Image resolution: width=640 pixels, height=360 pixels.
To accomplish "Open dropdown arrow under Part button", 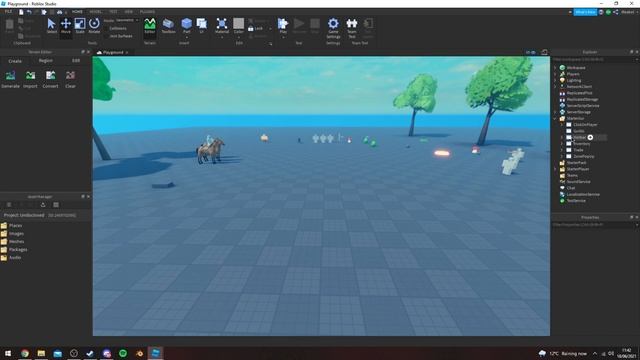I will (187, 38).
